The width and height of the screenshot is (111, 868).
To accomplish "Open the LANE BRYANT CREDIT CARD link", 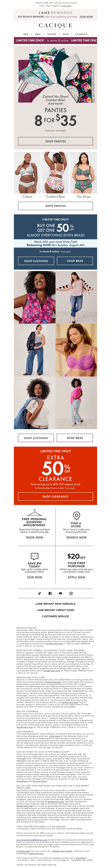I will 56,610.
